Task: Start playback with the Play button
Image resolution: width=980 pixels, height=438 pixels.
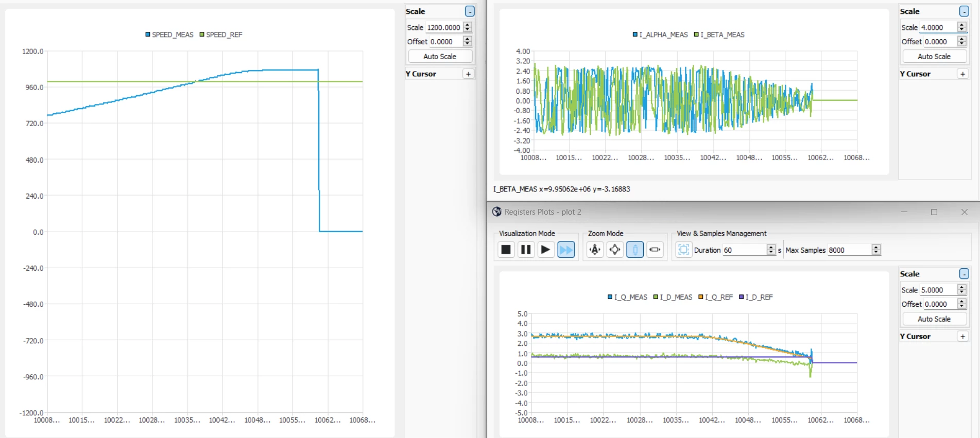Action: coord(545,250)
